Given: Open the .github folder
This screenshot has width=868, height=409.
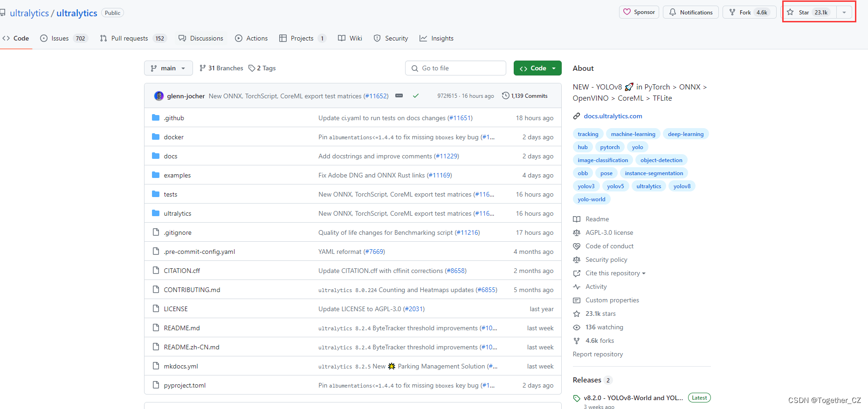Looking at the screenshot, I should click(174, 118).
